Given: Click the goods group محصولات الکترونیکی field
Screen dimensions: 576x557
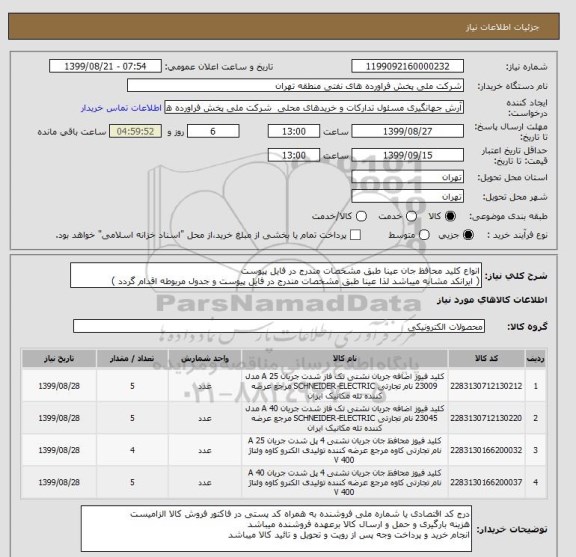Looking at the screenshot, I should pos(279,327).
